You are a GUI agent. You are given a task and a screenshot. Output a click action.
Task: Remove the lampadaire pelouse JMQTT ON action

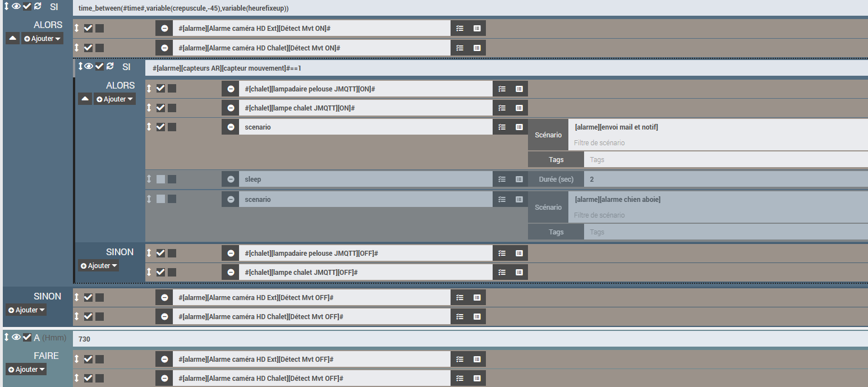tap(231, 89)
